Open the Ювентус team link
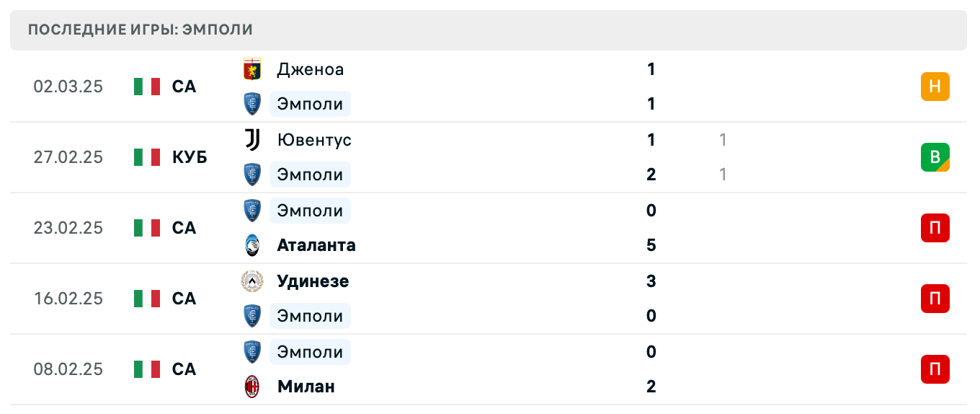This screenshot has width=980, height=414. pyautogui.click(x=314, y=140)
